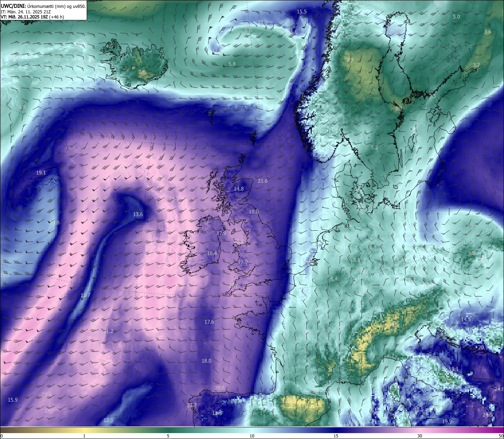Screen dimensions: 504x439
Task: Click the 14.5 value label
Action: tap(466, 320)
